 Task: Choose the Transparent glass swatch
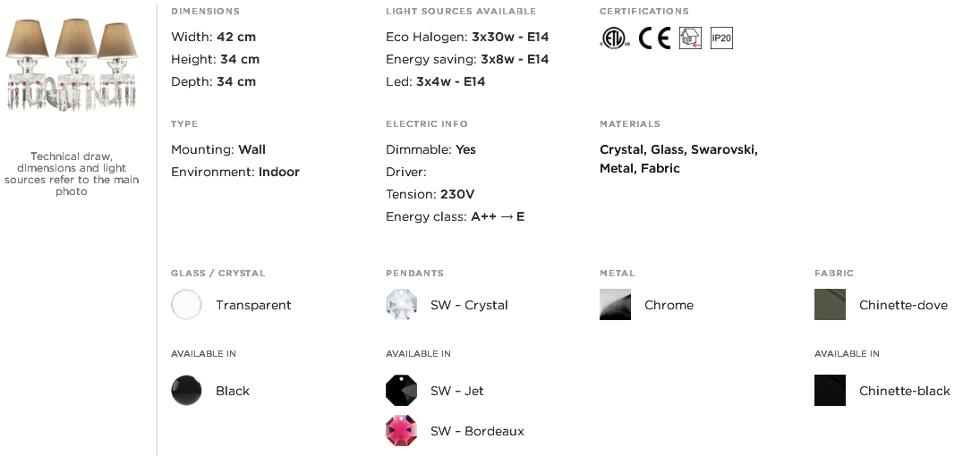[186, 305]
